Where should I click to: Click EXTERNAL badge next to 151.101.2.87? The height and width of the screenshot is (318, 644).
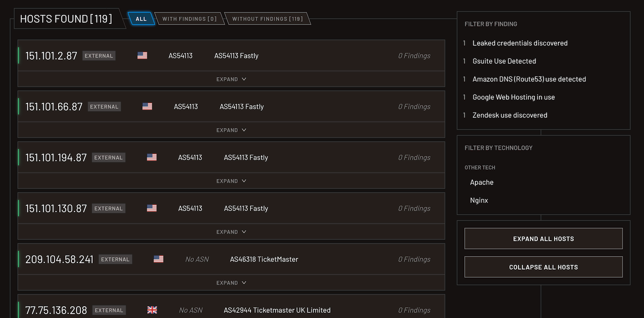click(99, 56)
